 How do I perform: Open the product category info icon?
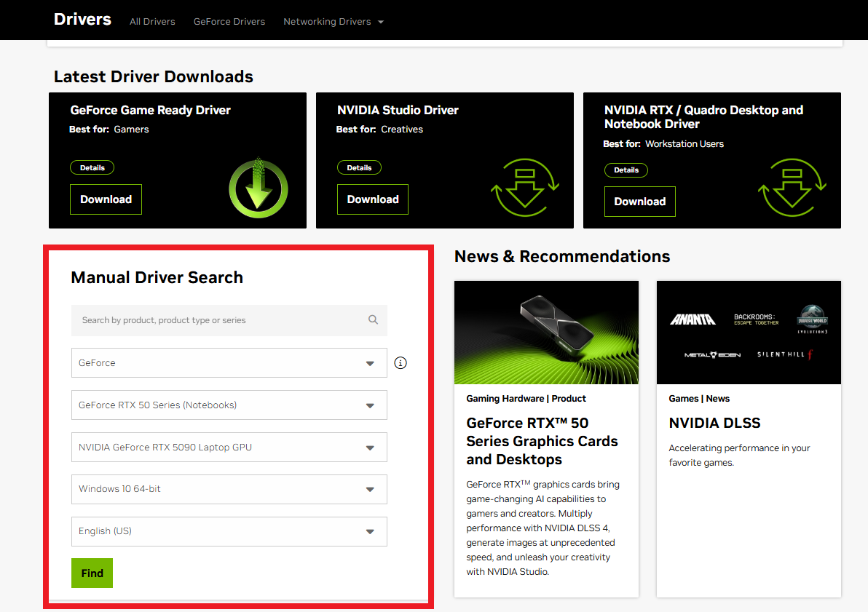pyautogui.click(x=401, y=363)
